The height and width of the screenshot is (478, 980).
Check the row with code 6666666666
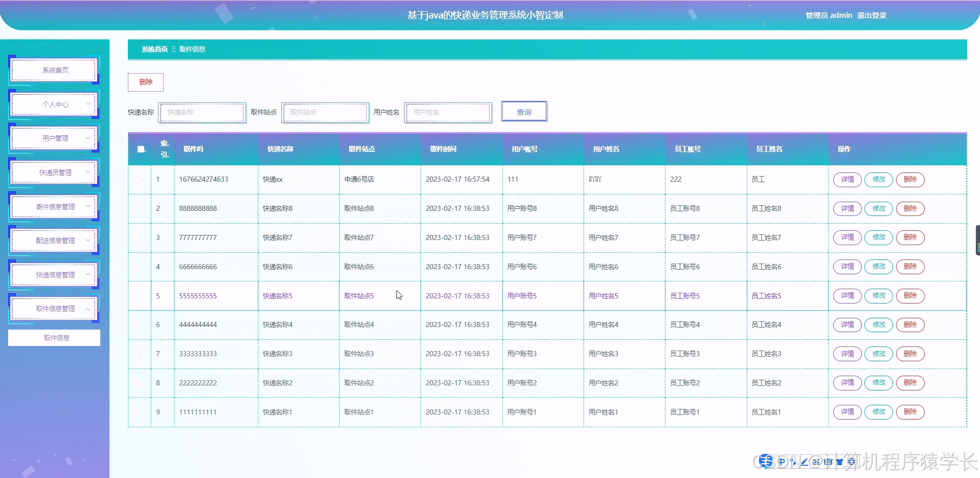point(137,267)
